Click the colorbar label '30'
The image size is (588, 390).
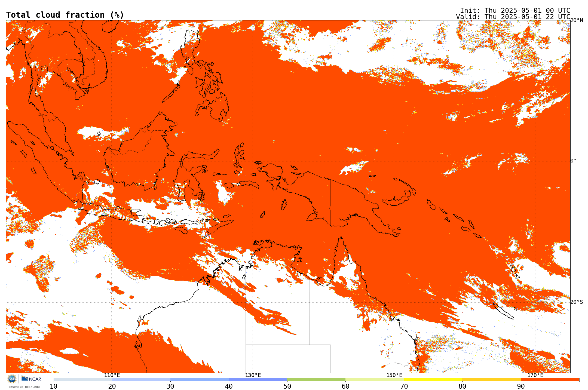click(170, 386)
